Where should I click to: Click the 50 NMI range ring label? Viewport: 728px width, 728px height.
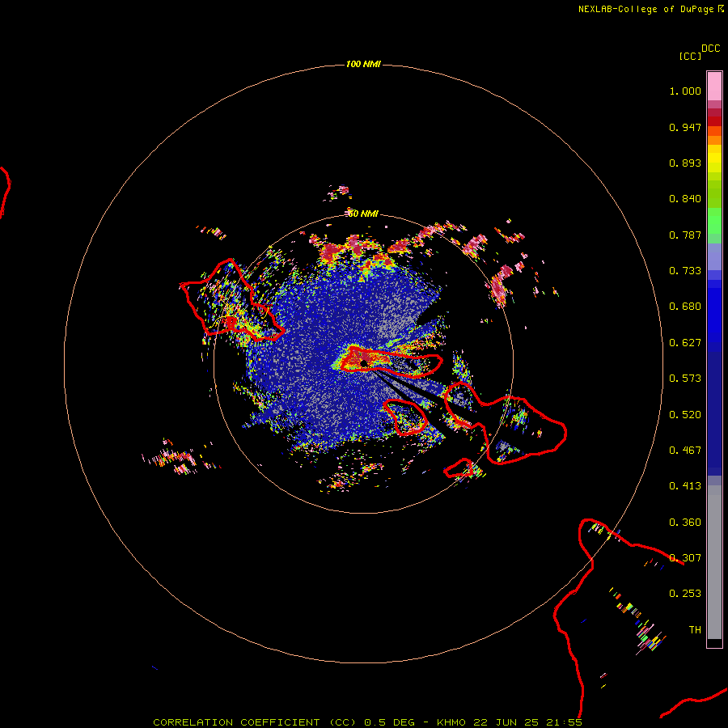[363, 214]
